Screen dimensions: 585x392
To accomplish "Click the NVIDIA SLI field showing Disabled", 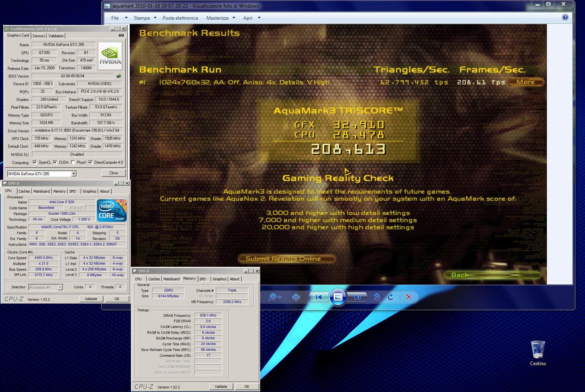I will point(77,154).
